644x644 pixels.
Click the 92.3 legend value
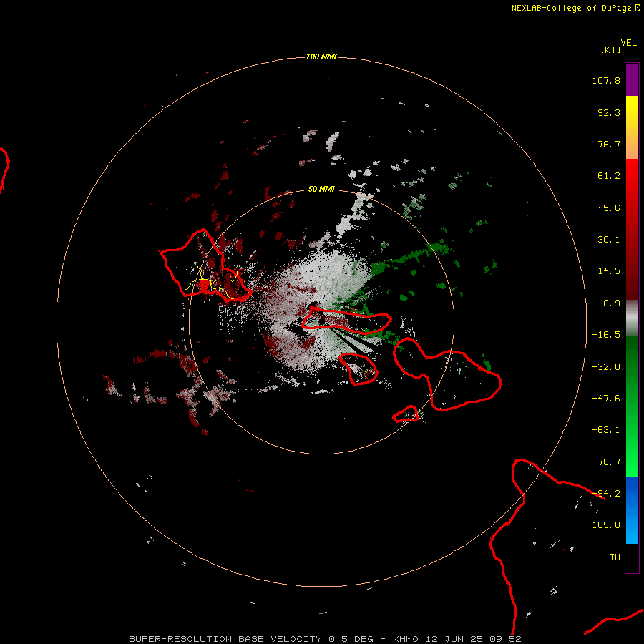[x=609, y=112]
